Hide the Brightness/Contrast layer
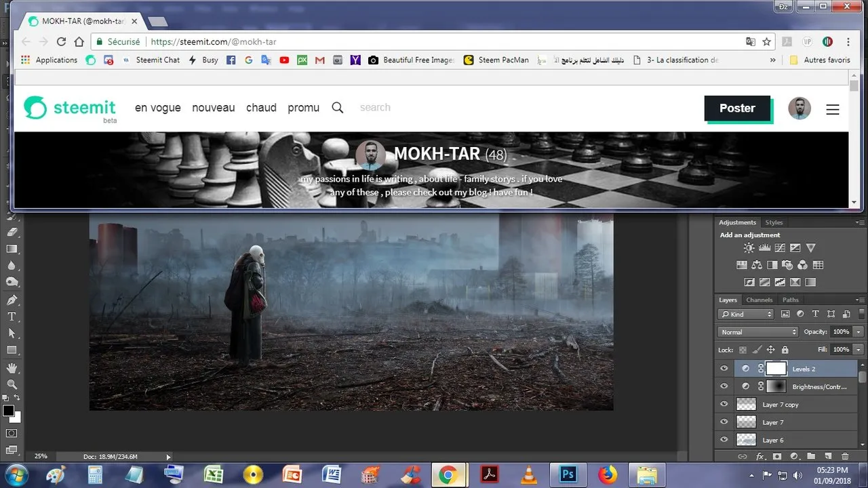Viewport: 868px width, 488px height. click(x=724, y=386)
